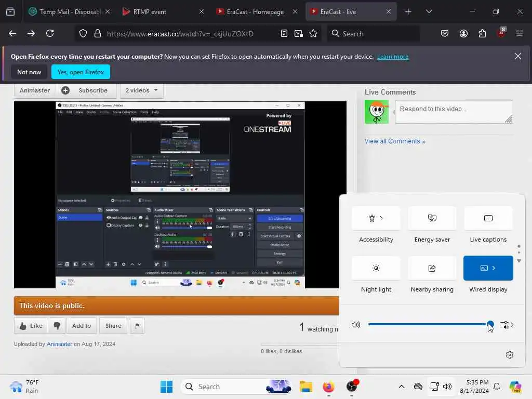Go back to the previous page
This screenshot has height=399, width=532.
point(12,34)
